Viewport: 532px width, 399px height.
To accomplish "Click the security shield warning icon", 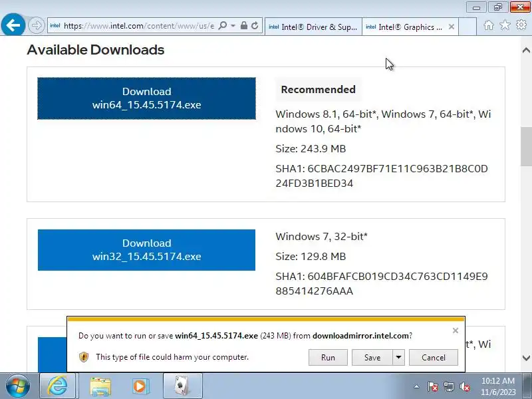I will [x=84, y=357].
